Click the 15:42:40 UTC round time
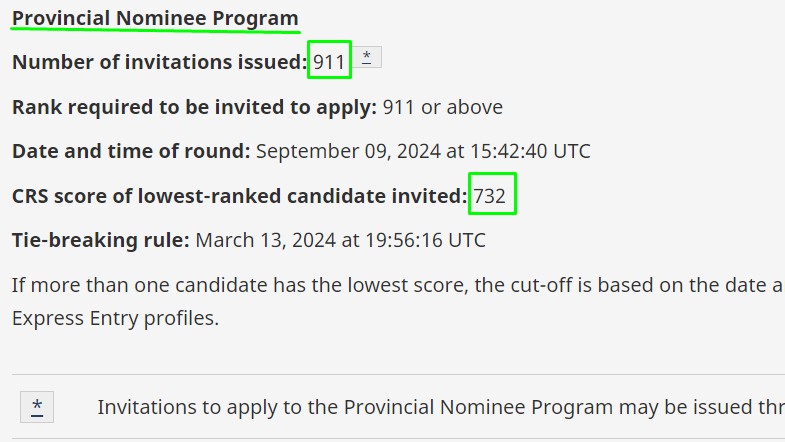The width and height of the screenshot is (785, 442). [531, 151]
